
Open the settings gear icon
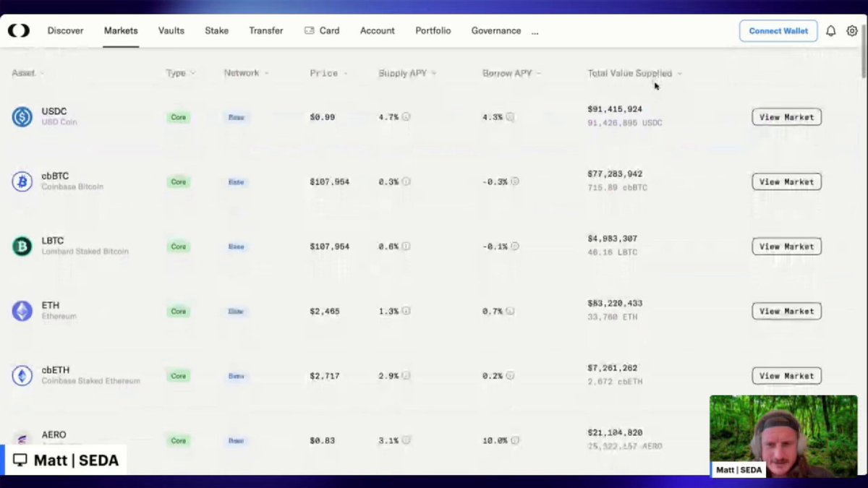click(852, 31)
